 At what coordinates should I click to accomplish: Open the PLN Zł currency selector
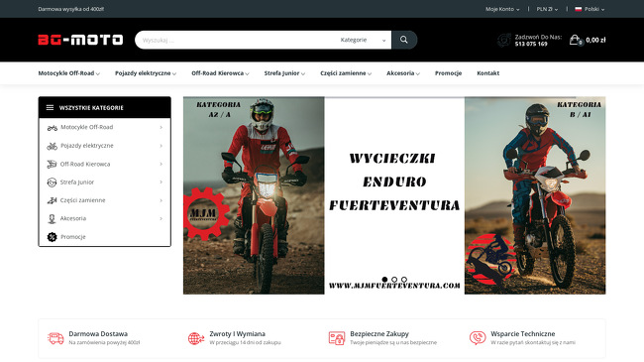[547, 9]
